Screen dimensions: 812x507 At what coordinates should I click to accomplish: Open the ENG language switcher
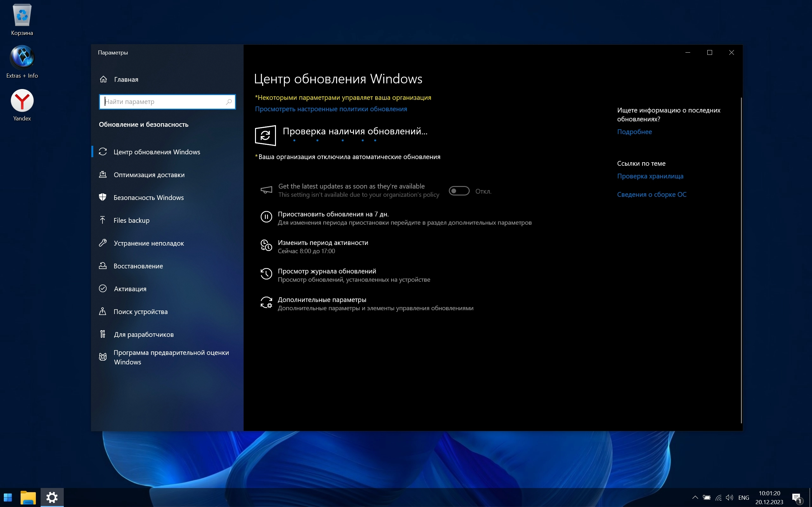pyautogui.click(x=743, y=497)
